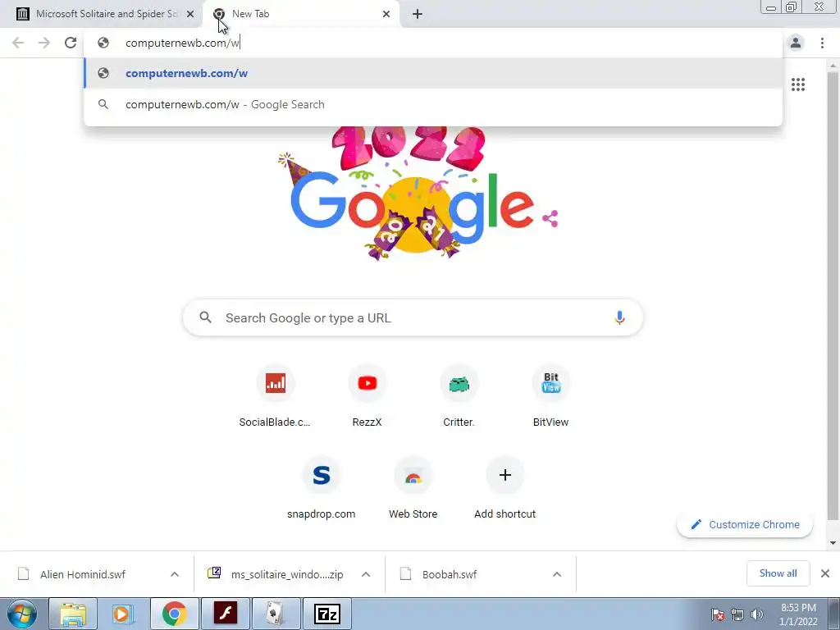Click the browser back arrow

pos(18,43)
